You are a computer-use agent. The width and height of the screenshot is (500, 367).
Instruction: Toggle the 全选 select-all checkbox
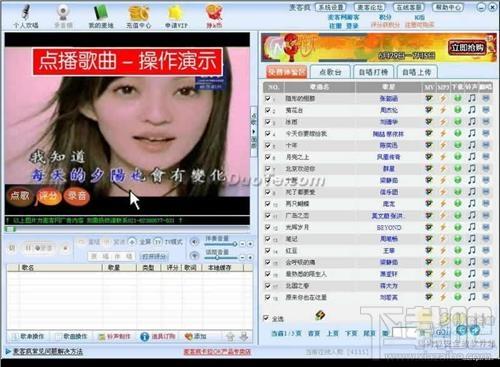click(266, 318)
